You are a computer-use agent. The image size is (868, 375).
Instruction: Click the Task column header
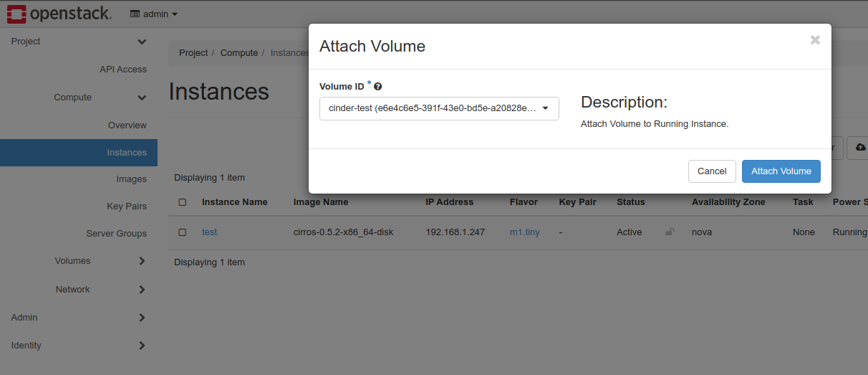click(803, 202)
